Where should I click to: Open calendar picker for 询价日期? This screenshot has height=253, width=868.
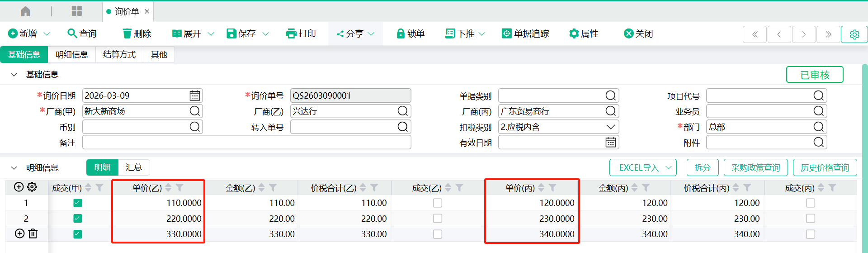point(195,95)
